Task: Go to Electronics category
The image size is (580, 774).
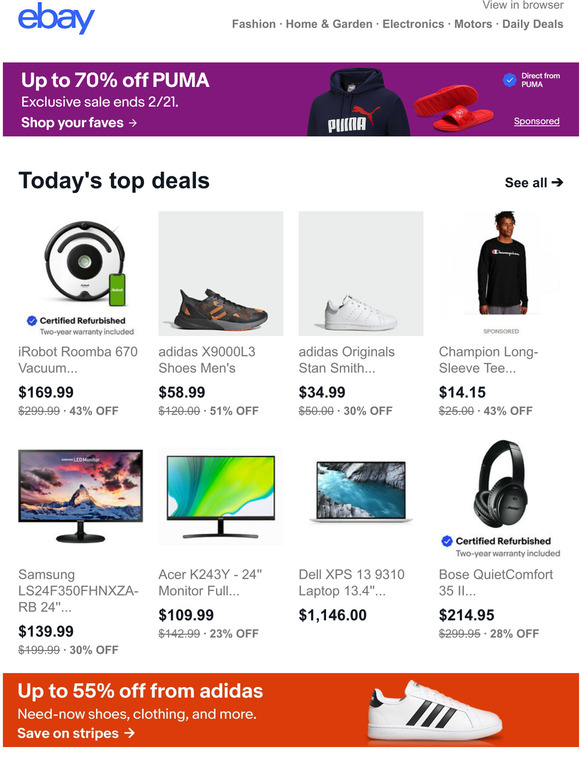Action: (x=413, y=24)
